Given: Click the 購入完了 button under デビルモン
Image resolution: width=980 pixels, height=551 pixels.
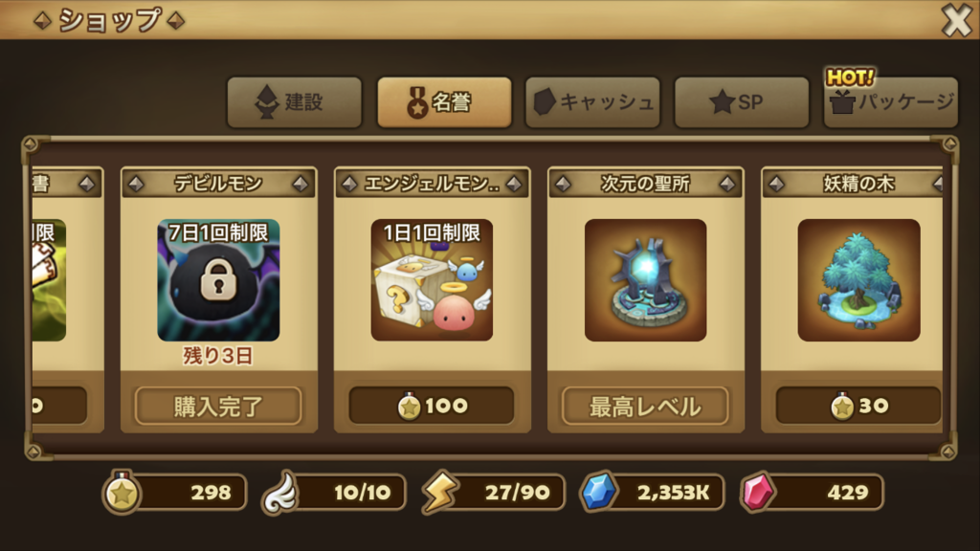Looking at the screenshot, I should point(218,406).
